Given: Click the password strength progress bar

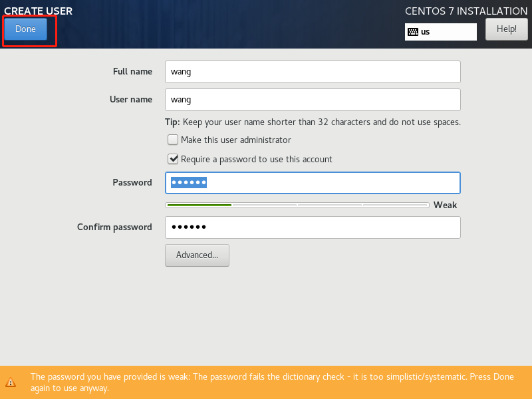Looking at the screenshot, I should tap(297, 205).
